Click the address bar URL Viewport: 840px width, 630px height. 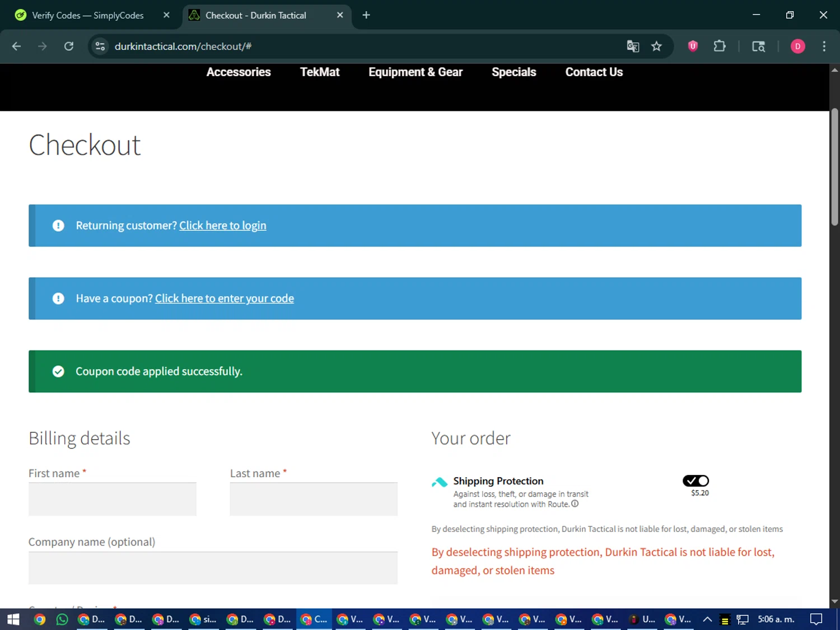(x=183, y=46)
